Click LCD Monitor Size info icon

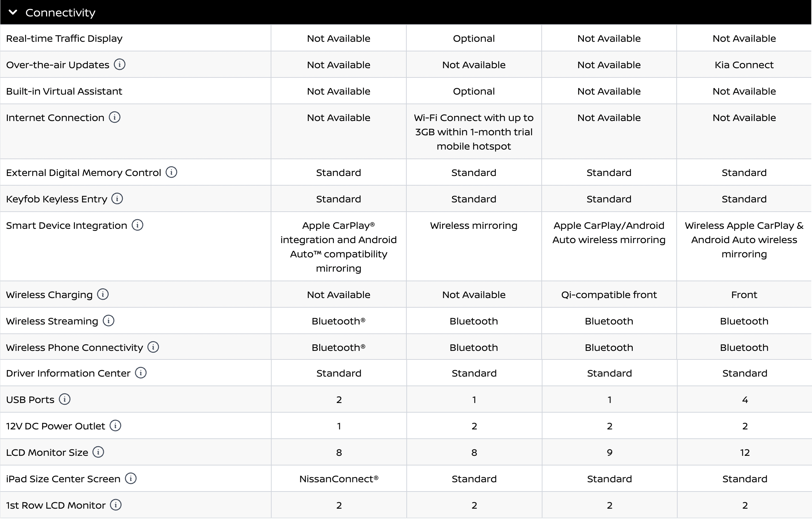[x=98, y=452]
